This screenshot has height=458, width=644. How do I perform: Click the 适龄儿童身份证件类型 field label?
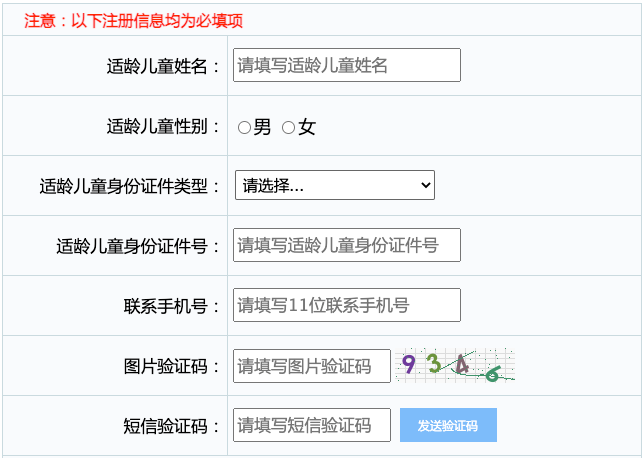click(130, 186)
